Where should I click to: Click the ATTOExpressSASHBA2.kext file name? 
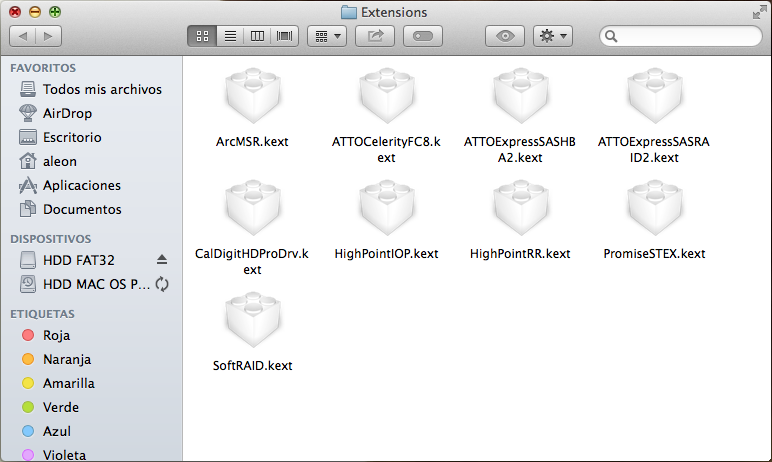[x=520, y=150]
